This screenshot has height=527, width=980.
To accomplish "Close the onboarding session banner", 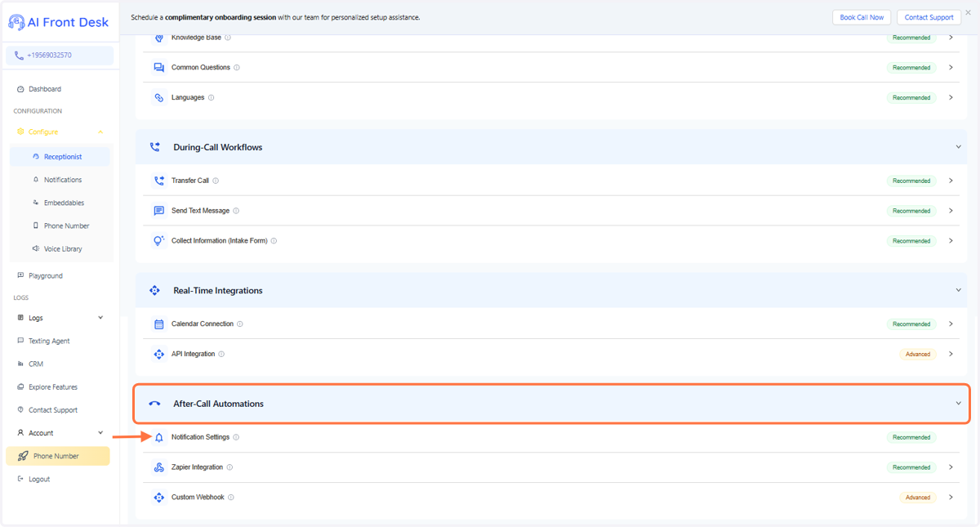I will tap(968, 13).
